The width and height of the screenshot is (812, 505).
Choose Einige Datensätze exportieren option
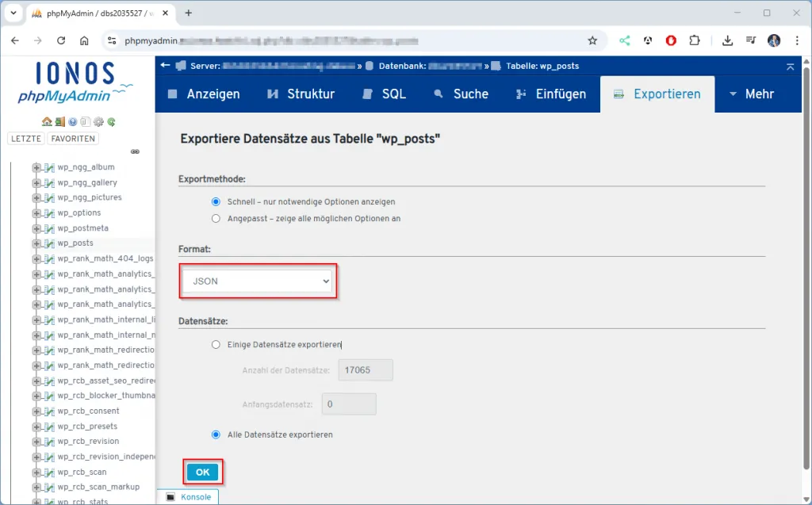point(215,344)
